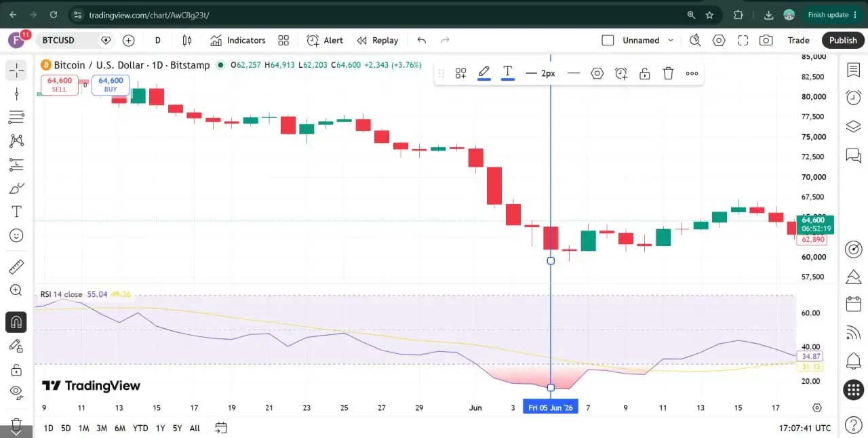This screenshot has height=438, width=868.
Task: Change line color with pencil swatch
Action: click(x=484, y=73)
